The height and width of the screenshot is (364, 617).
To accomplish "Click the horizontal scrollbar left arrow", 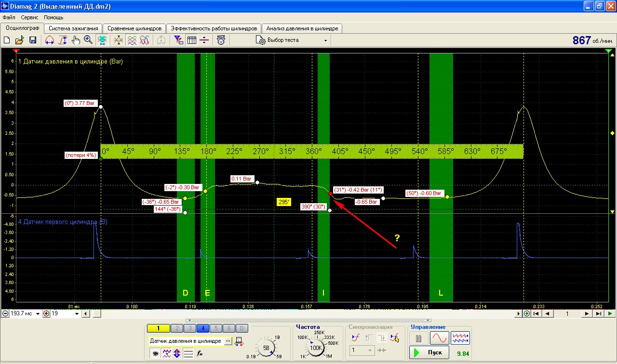I will (85, 314).
